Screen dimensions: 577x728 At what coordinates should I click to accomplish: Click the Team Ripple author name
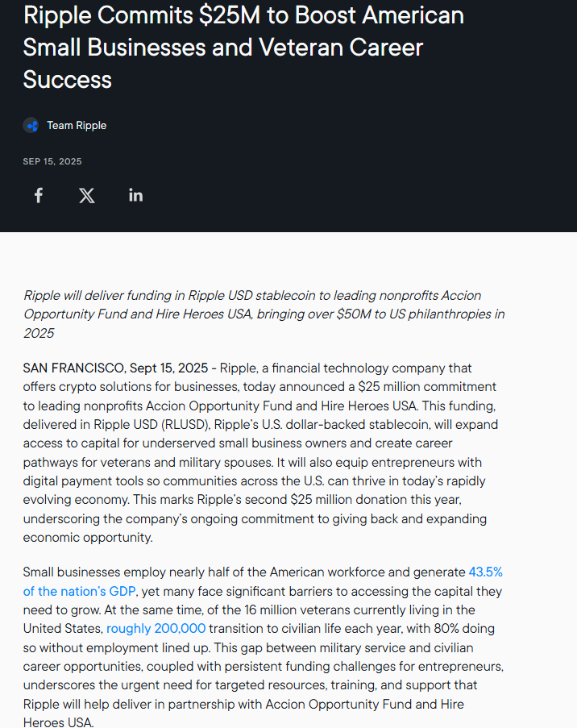77,125
